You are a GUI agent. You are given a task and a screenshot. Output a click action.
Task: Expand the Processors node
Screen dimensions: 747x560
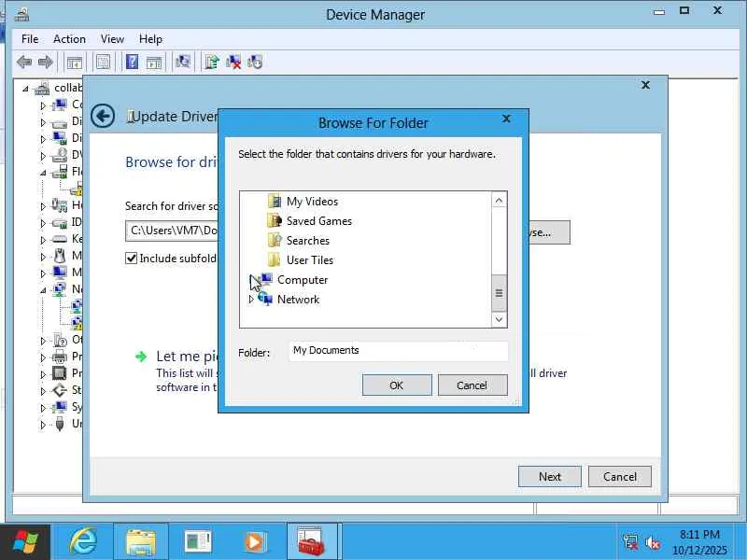click(x=43, y=374)
